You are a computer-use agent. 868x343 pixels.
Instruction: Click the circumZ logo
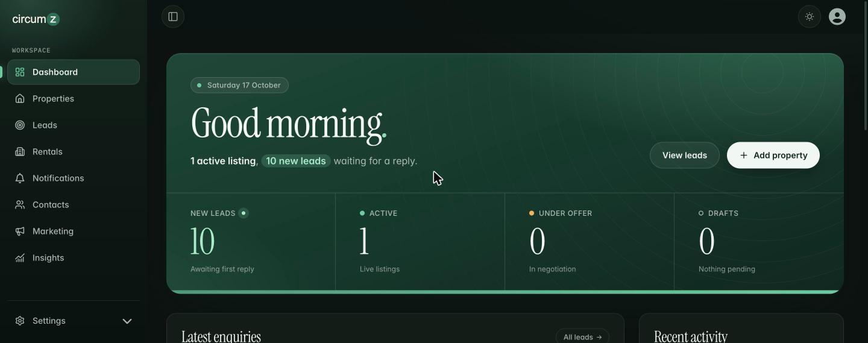(x=36, y=19)
